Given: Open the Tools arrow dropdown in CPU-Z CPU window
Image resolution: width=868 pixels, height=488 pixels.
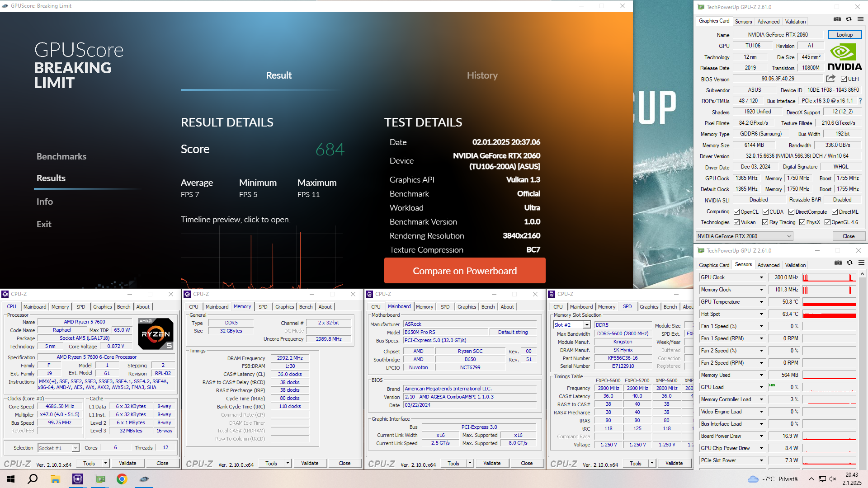Looking at the screenshot, I should pos(105,463).
